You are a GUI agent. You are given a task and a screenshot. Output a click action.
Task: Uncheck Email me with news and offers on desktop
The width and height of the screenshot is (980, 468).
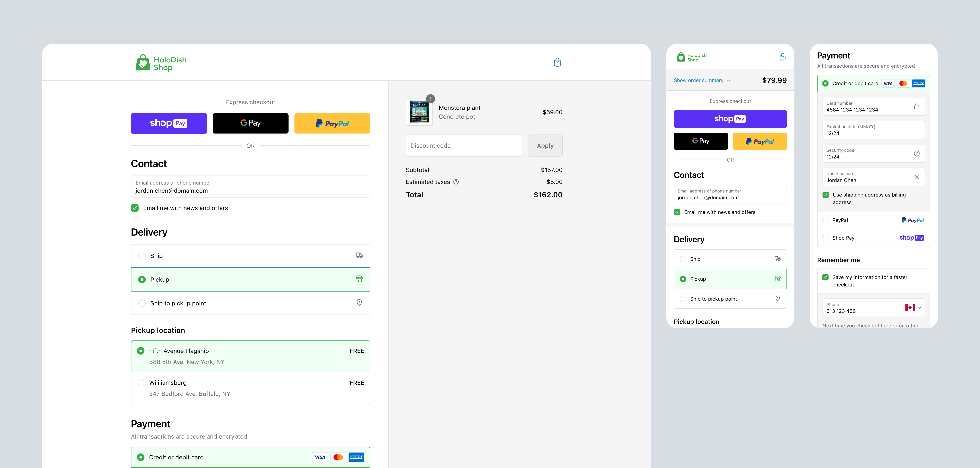click(x=135, y=208)
